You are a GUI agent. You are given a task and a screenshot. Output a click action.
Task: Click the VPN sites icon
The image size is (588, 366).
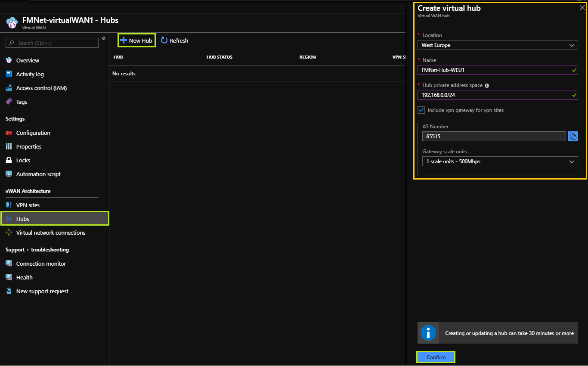[9, 205]
